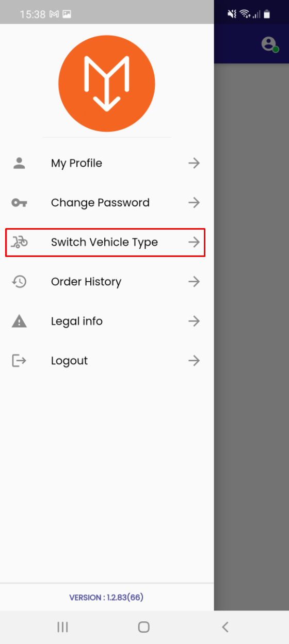The height and width of the screenshot is (644, 289).
Task: Select the delivery scooter vehicle icon
Action: (x=19, y=242)
